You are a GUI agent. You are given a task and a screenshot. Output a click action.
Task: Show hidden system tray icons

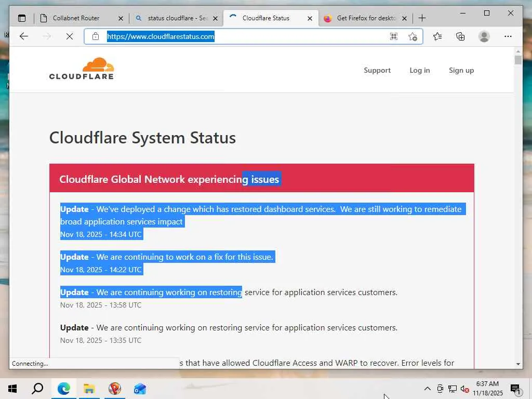coord(428,389)
